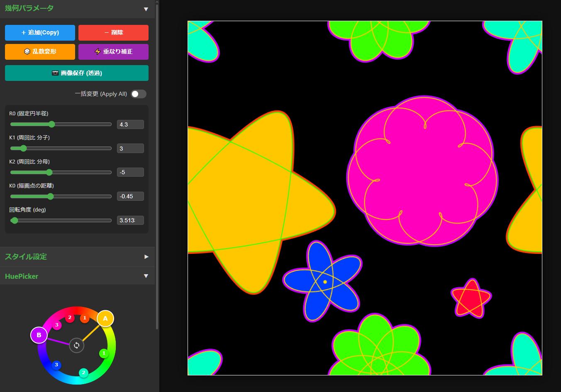Click the R0 (固定円半径) slider handle
Image resolution: width=561 pixels, height=392 pixels.
pos(52,124)
